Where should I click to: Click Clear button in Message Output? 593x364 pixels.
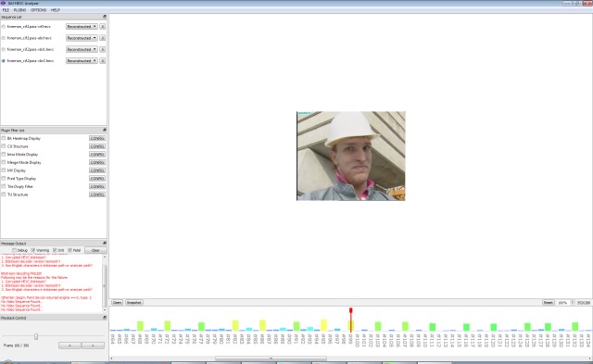[95, 250]
